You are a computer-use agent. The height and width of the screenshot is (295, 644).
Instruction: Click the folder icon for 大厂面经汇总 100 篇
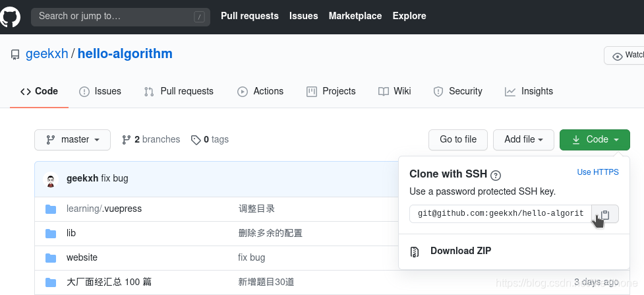coord(51,282)
